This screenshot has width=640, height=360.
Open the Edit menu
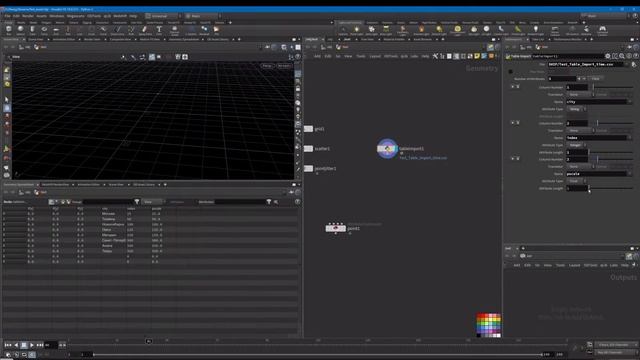coord(16,16)
